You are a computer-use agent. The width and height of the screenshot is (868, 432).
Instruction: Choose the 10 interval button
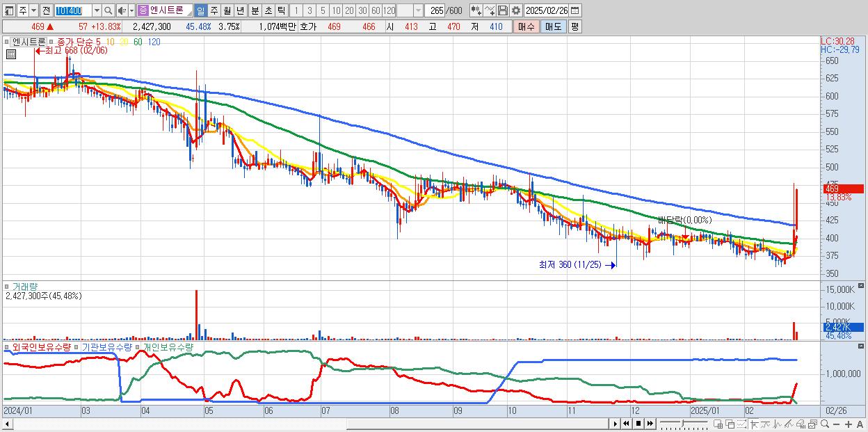pos(336,10)
